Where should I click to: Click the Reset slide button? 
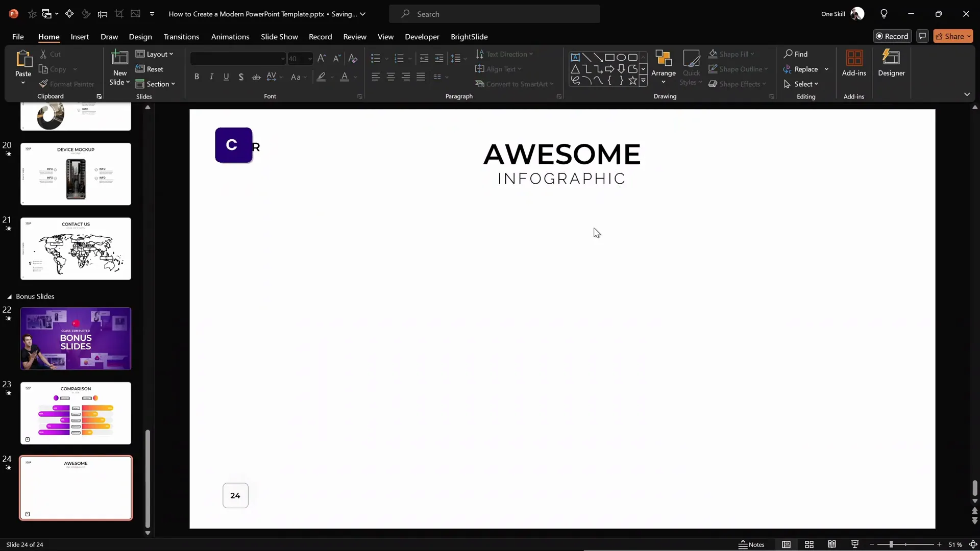tap(150, 69)
